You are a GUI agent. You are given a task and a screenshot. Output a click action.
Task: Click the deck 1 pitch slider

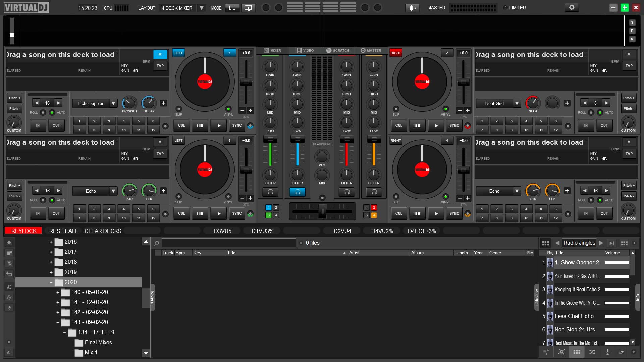click(246, 82)
